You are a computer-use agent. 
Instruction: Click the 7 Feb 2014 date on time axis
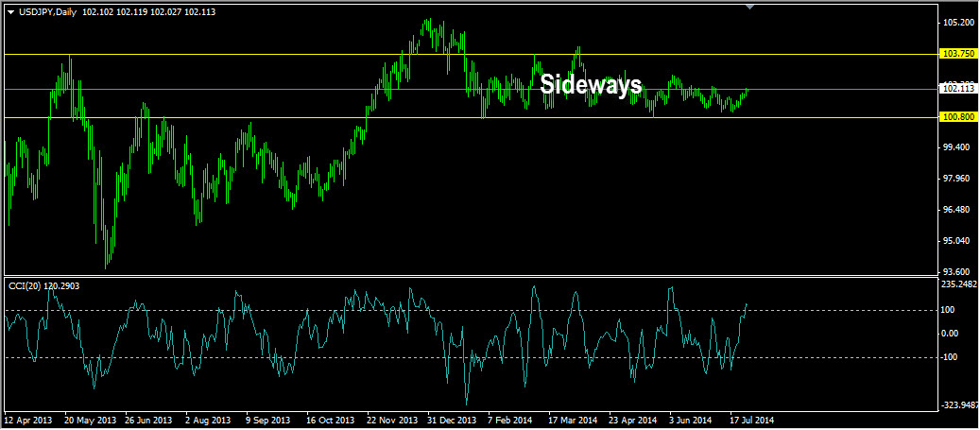pos(512,420)
